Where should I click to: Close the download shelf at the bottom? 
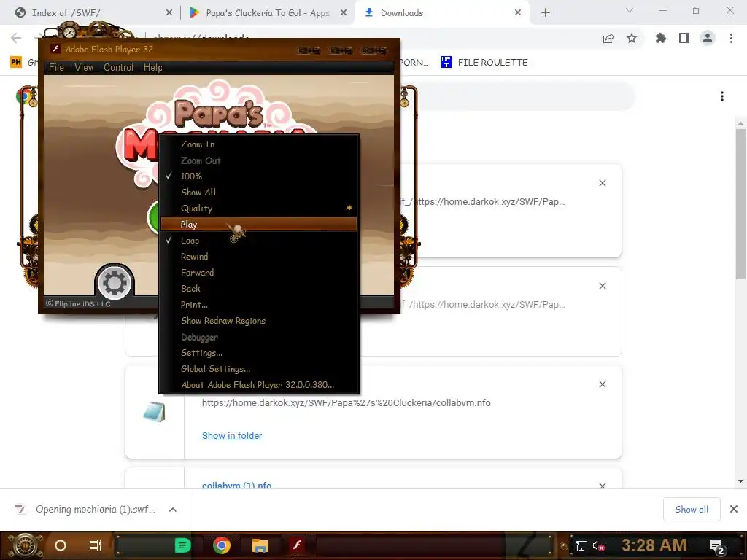734,510
